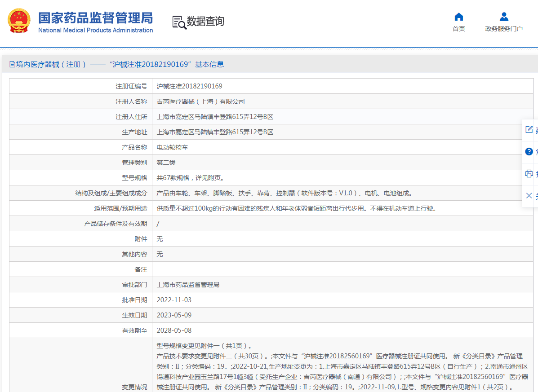
Task: Click National Medical Products Administration subtitle
Action: pos(95,30)
